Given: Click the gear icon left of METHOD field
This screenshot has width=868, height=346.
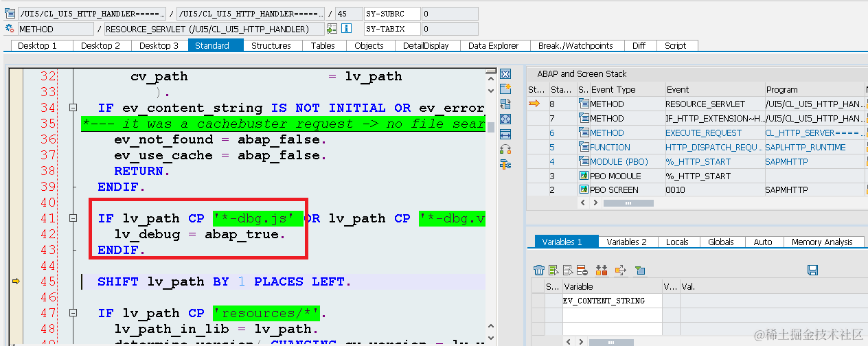Looking at the screenshot, I should (10, 29).
